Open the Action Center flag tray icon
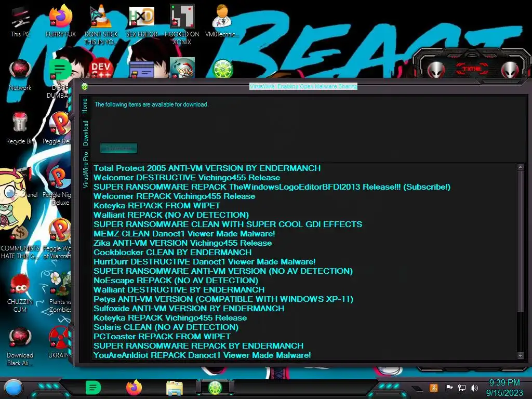 [x=449, y=388]
